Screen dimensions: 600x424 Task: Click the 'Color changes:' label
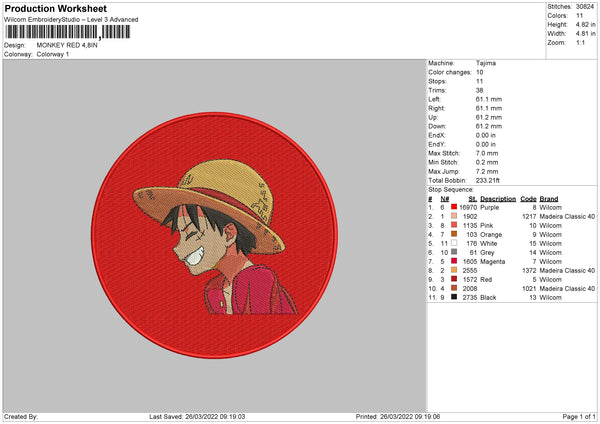pyautogui.click(x=450, y=72)
